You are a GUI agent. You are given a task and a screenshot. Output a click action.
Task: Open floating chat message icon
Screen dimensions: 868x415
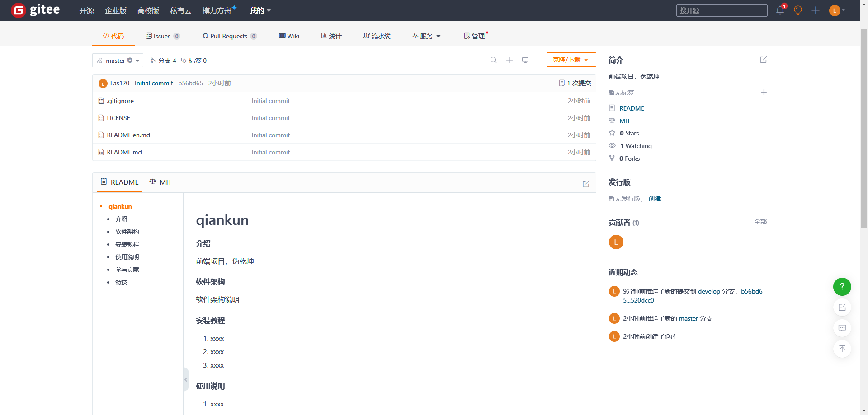pyautogui.click(x=842, y=328)
